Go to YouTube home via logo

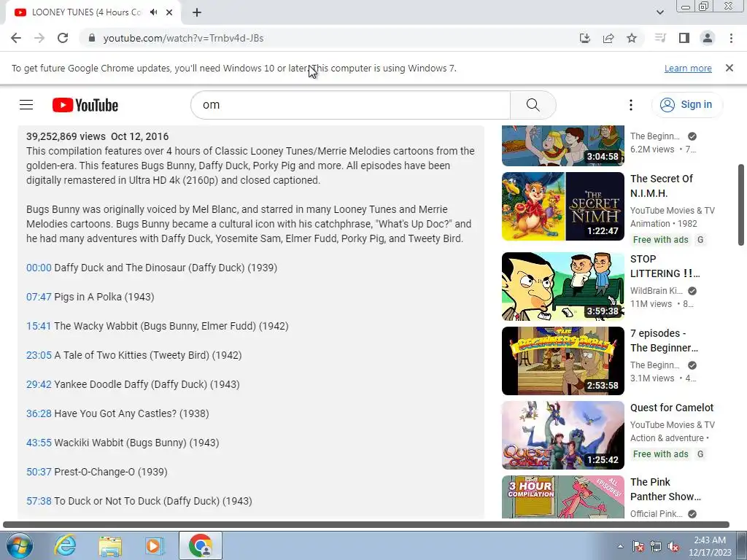(x=85, y=105)
